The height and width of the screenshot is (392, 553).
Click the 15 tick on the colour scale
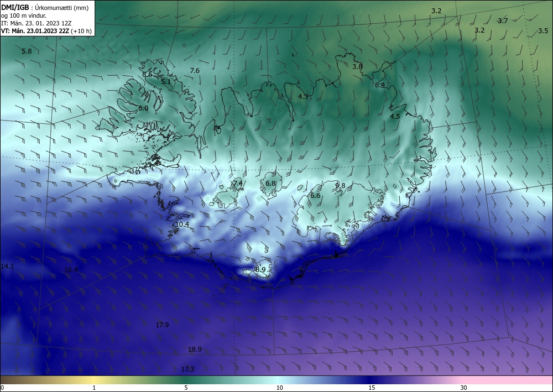point(372,388)
